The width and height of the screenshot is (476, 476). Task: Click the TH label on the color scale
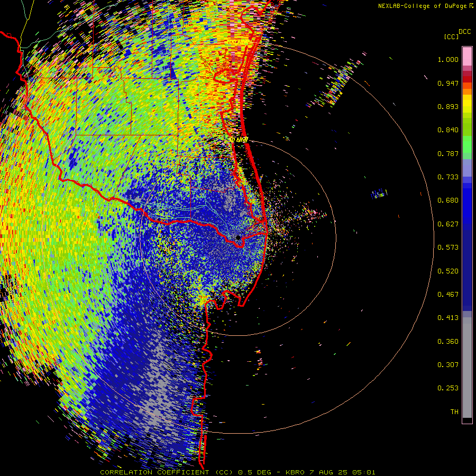[454, 412]
